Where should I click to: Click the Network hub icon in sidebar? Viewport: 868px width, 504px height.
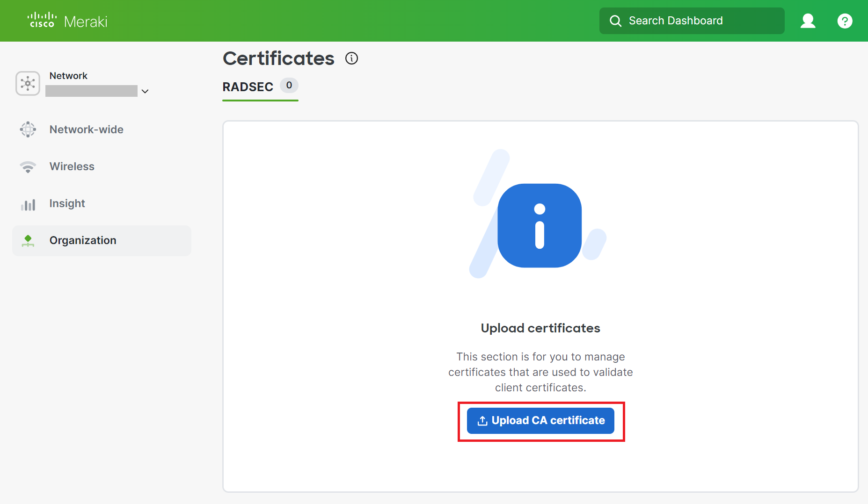click(x=28, y=84)
